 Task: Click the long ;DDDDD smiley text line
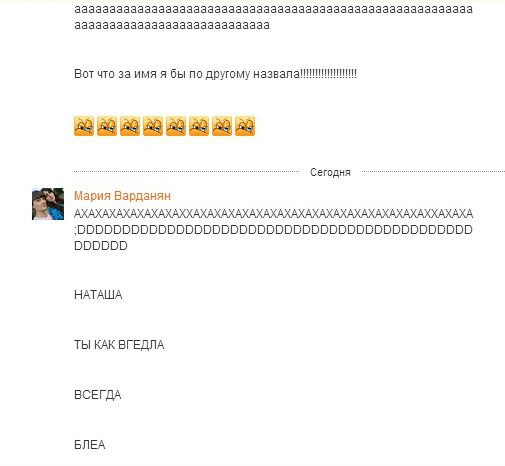coord(273,230)
